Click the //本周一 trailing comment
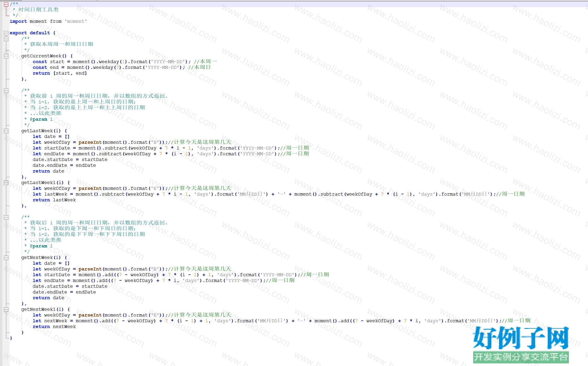This screenshot has height=366, width=588. [205, 62]
